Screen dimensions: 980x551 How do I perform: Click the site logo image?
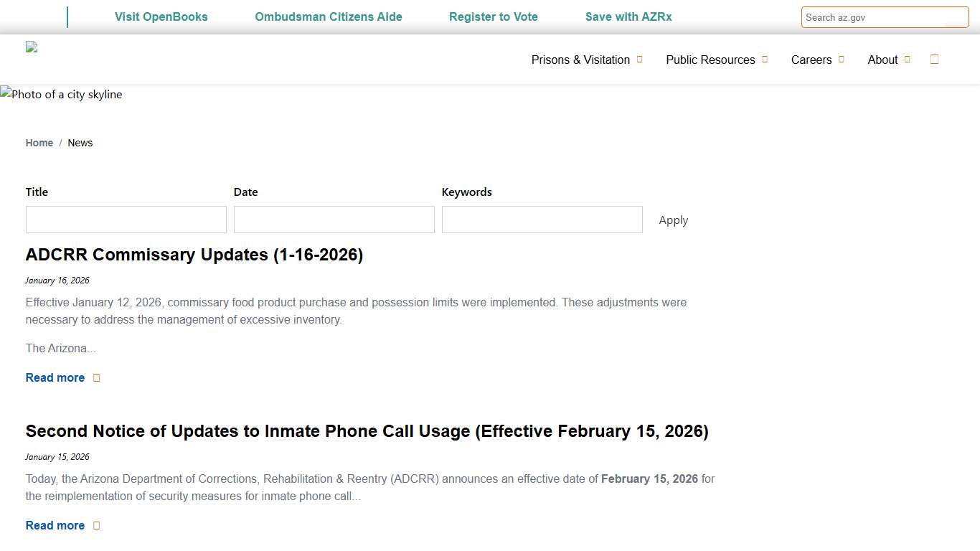coord(32,47)
